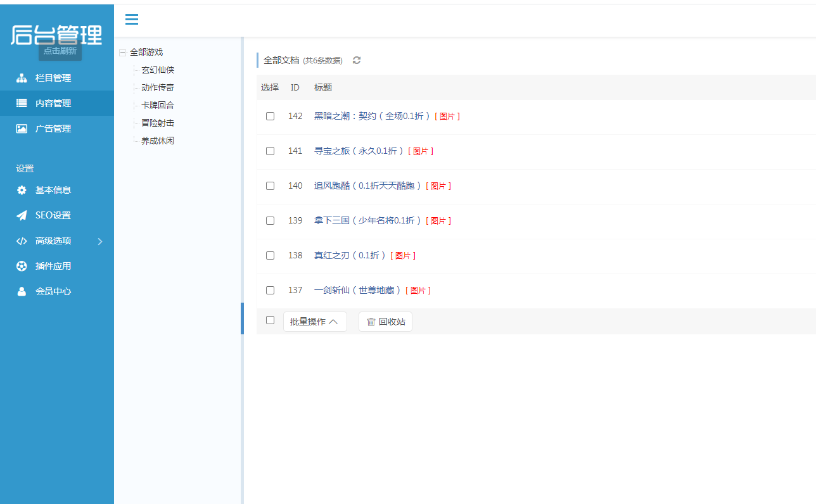Select 养成休闲 category
Image resolution: width=816 pixels, height=504 pixels.
click(158, 141)
